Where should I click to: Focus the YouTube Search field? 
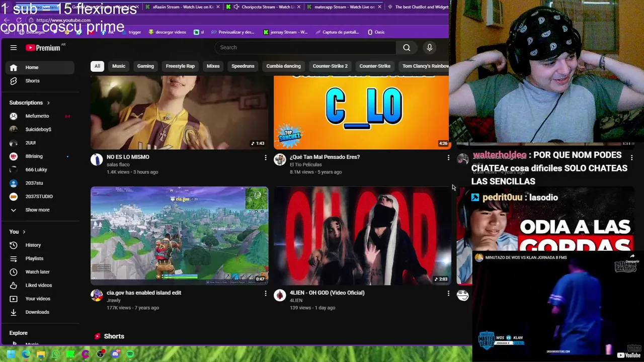click(x=305, y=47)
